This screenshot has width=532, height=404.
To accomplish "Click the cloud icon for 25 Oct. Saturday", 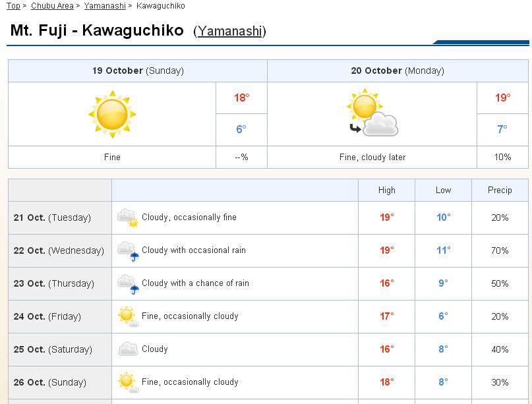I will (127, 349).
